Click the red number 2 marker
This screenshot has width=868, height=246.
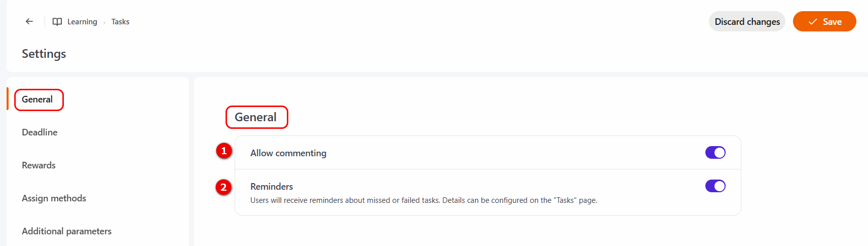[x=223, y=187]
